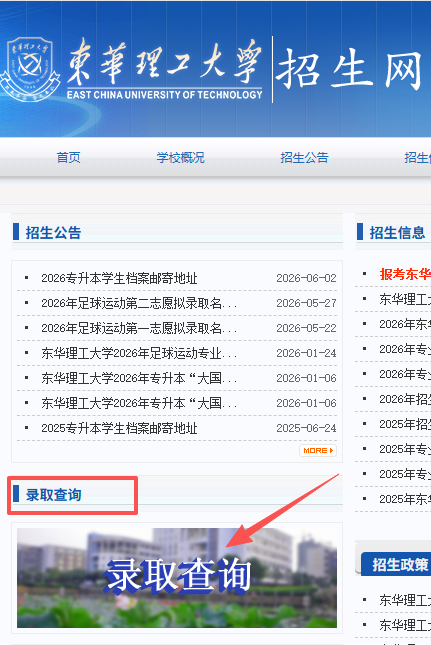Click the date 2026-05-22
Image resolution: width=431 pixels, height=645 pixels.
[x=306, y=328]
